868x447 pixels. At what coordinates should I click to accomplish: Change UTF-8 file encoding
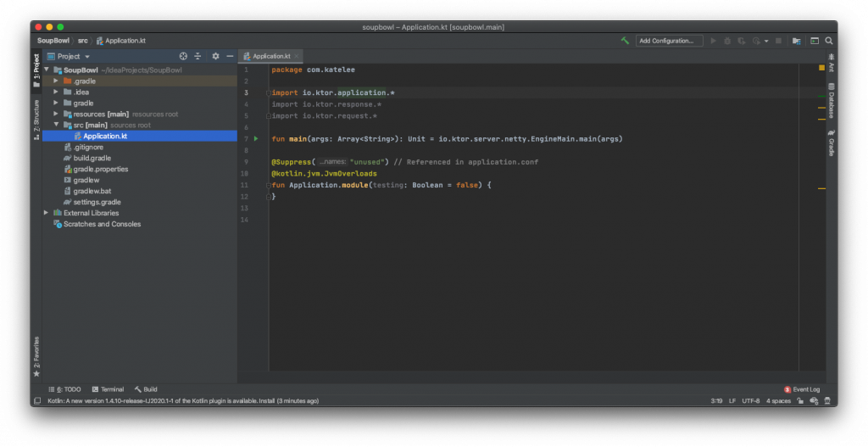coord(751,401)
